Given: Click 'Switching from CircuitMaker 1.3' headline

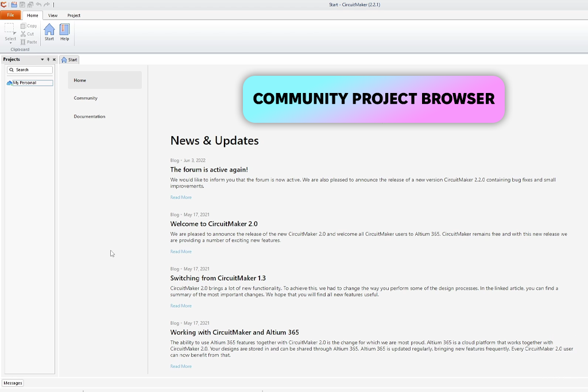Looking at the screenshot, I should click(218, 278).
